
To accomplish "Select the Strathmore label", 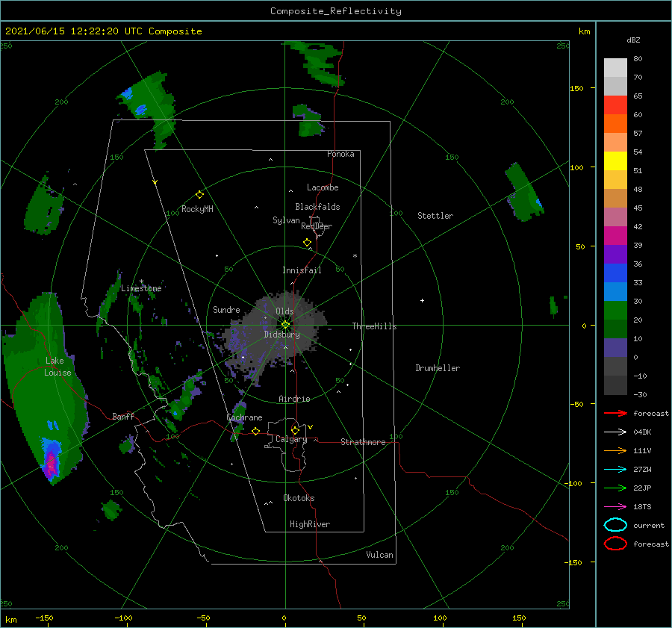I will [363, 442].
